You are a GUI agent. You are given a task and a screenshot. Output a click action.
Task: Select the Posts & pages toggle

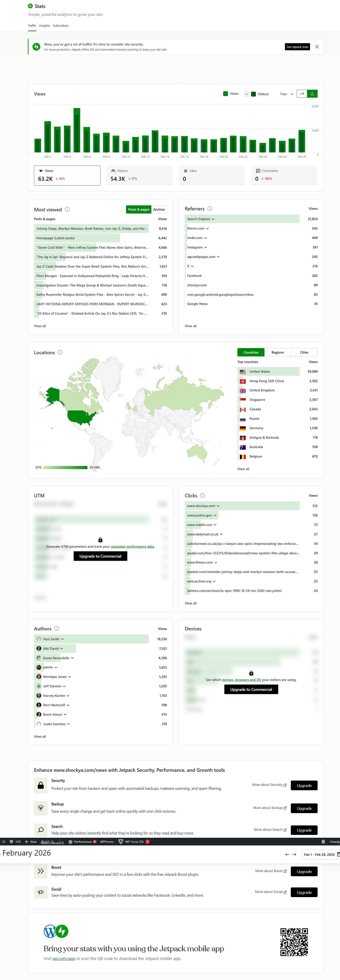[139, 210]
